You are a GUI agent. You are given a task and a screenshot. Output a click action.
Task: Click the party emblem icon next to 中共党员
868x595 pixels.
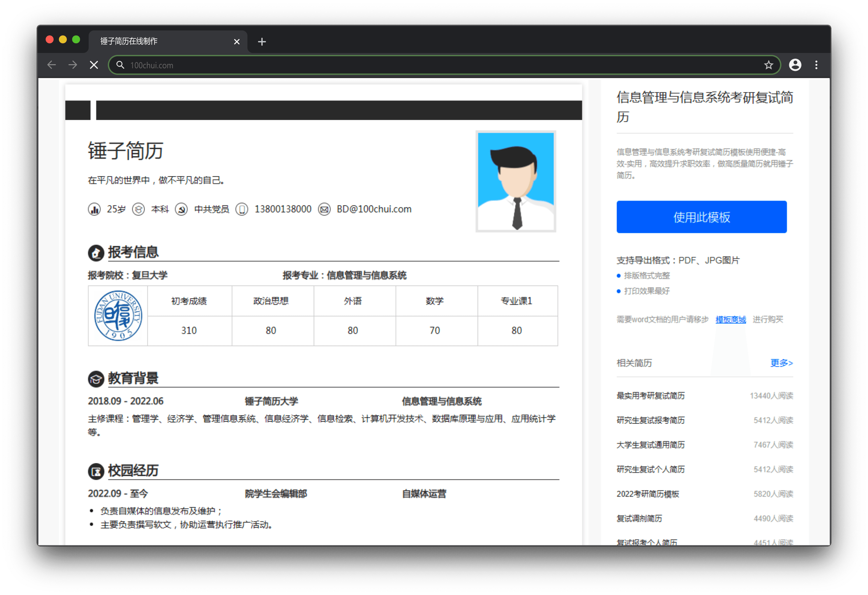pyautogui.click(x=182, y=209)
